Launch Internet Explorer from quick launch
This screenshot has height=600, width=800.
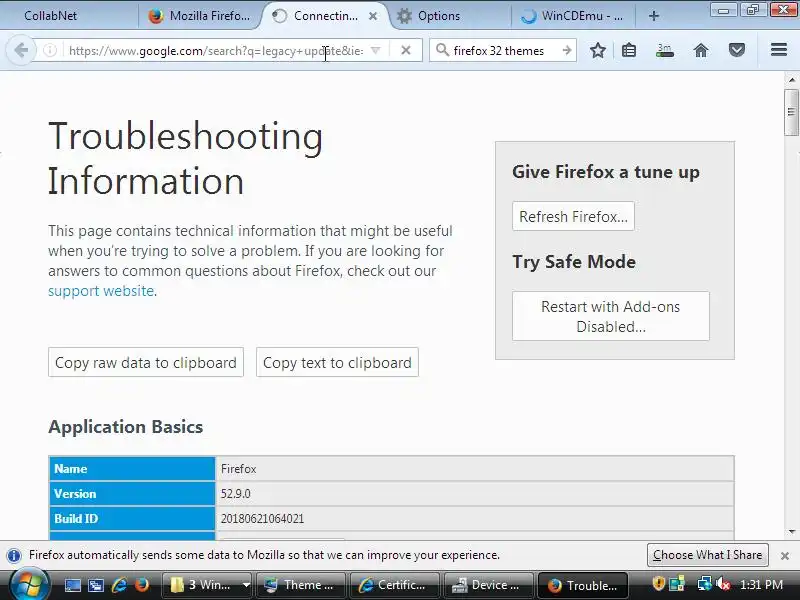click(x=119, y=585)
